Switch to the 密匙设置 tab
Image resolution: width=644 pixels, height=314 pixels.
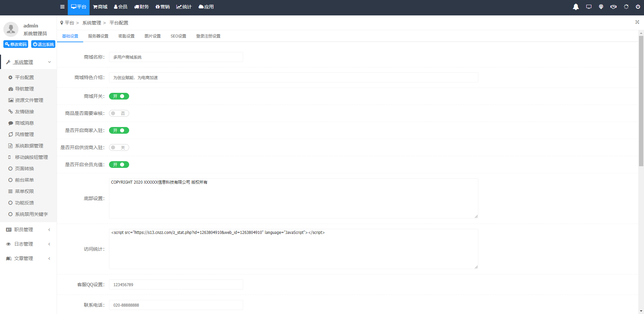pyautogui.click(x=126, y=36)
